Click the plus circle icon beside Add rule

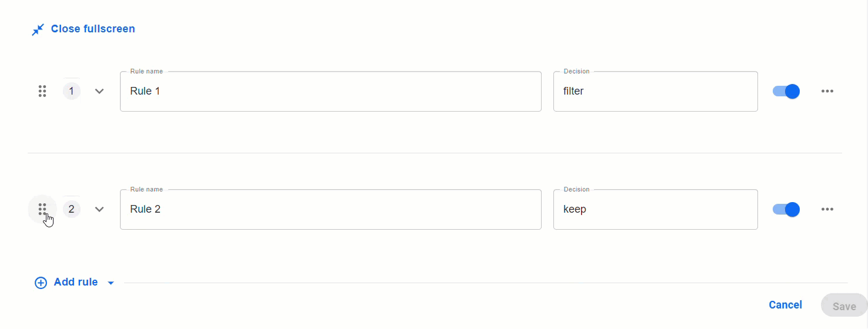pos(41,283)
